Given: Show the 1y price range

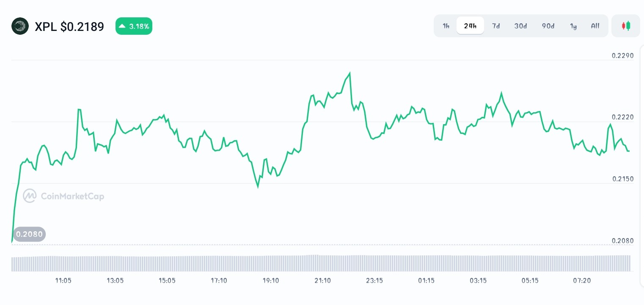Looking at the screenshot, I should (573, 26).
